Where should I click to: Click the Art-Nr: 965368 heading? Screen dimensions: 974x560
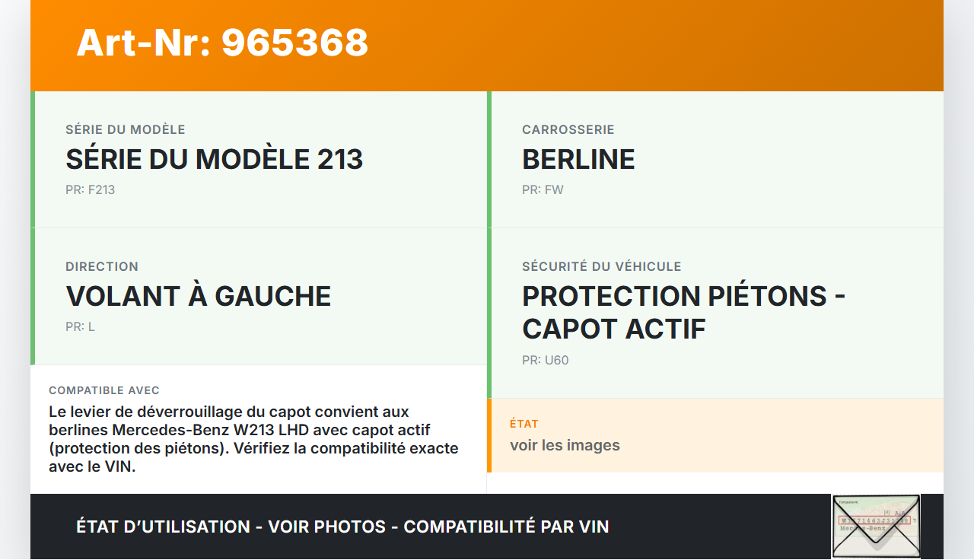pyautogui.click(x=222, y=43)
